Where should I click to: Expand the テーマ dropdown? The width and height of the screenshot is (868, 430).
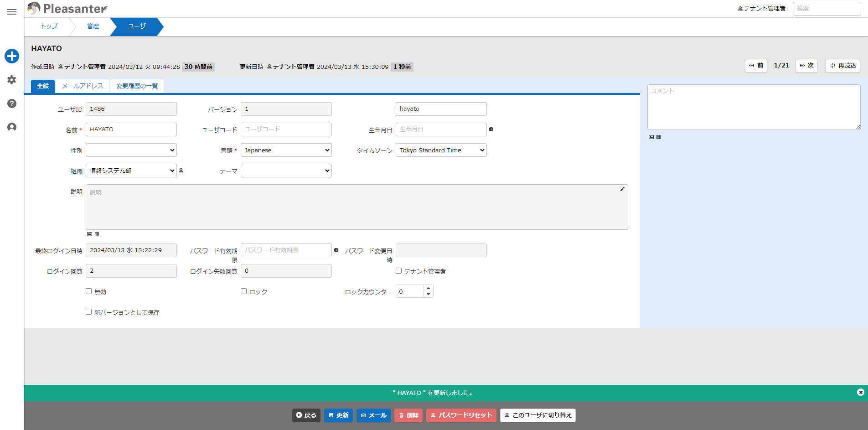click(x=286, y=171)
